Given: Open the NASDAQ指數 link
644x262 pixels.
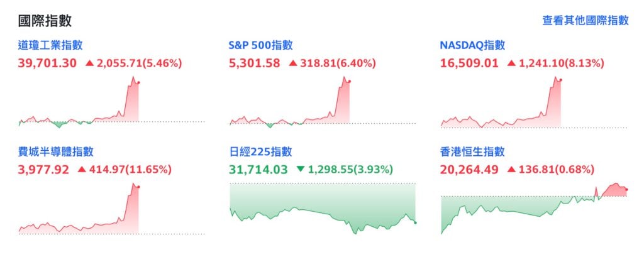Looking at the screenshot, I should pyautogui.click(x=473, y=45).
